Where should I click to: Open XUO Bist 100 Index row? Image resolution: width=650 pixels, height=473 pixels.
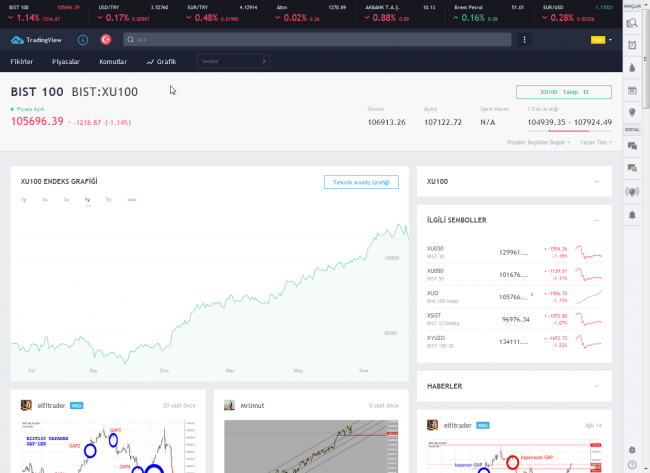514,297
